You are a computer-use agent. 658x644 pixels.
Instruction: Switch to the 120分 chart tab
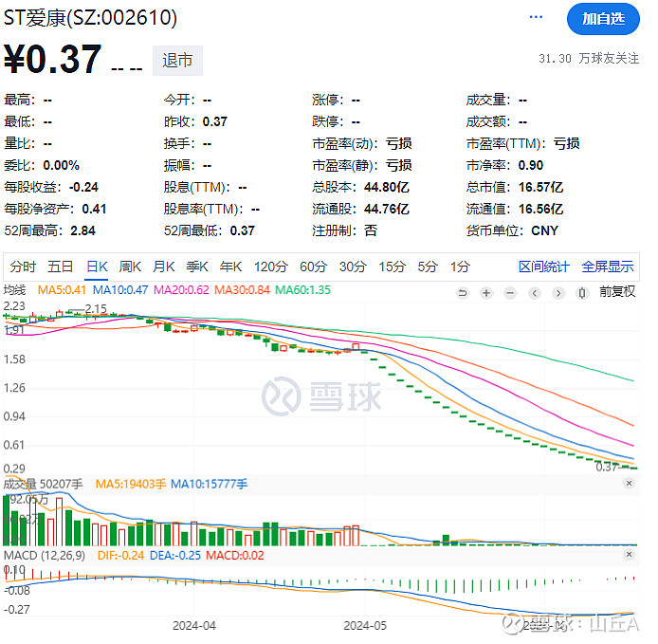click(270, 267)
